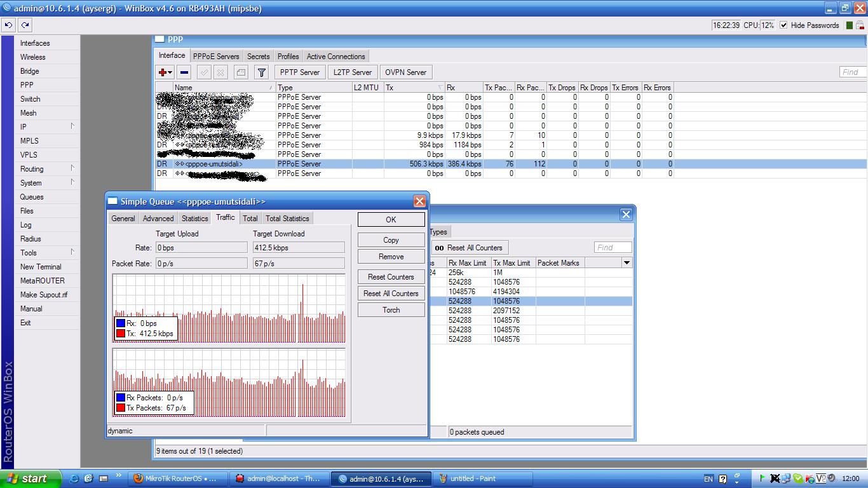This screenshot has height=488, width=868.
Task: Open the Active Connections tab
Action: pos(336,57)
